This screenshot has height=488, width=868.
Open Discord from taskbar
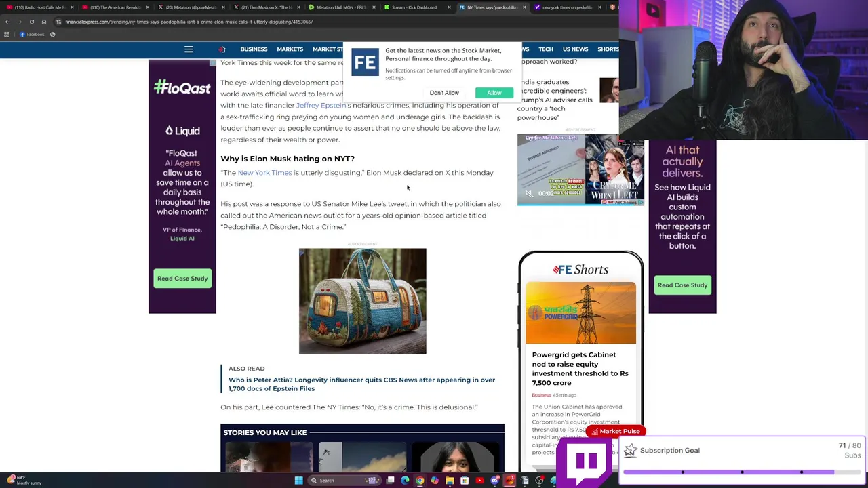tap(495, 481)
